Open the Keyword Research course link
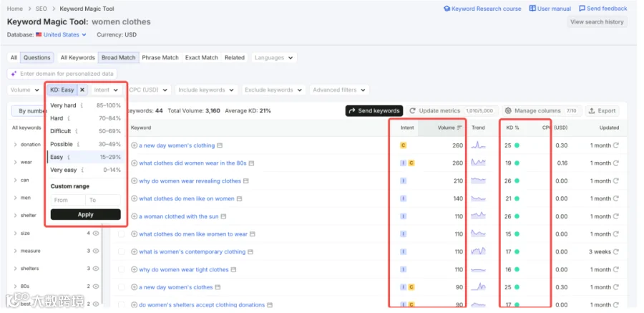The image size is (644, 313). [482, 9]
